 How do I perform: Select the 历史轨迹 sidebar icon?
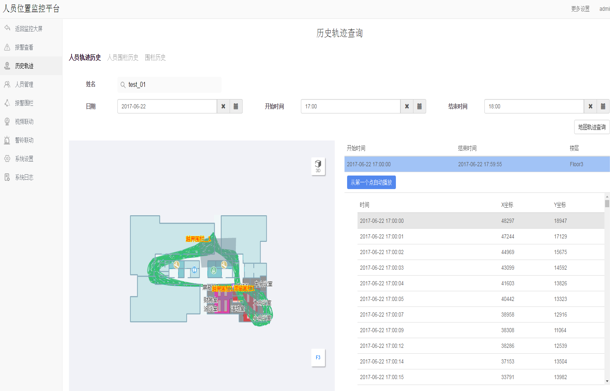[x=7, y=66]
